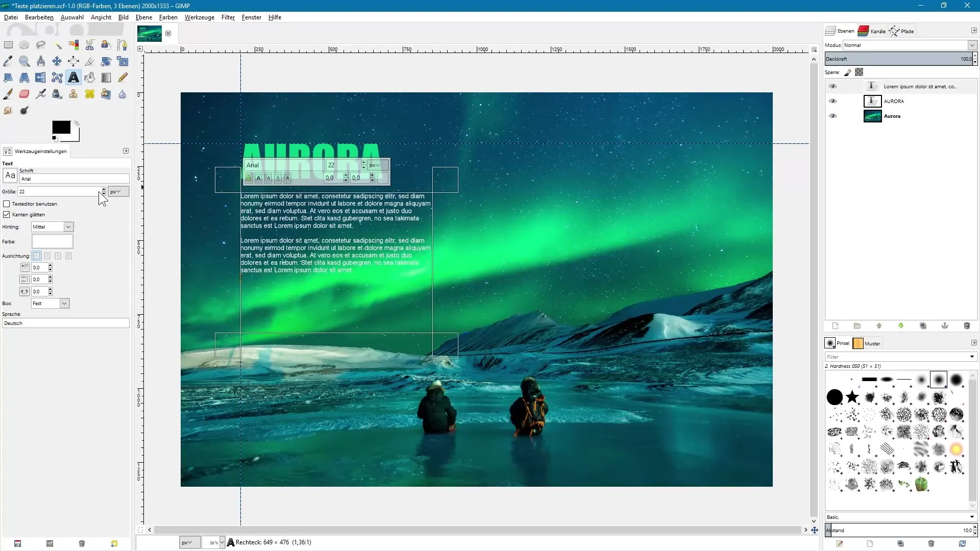Save tool preset button bottom left
Screen dimensions: 980x551
(17, 543)
